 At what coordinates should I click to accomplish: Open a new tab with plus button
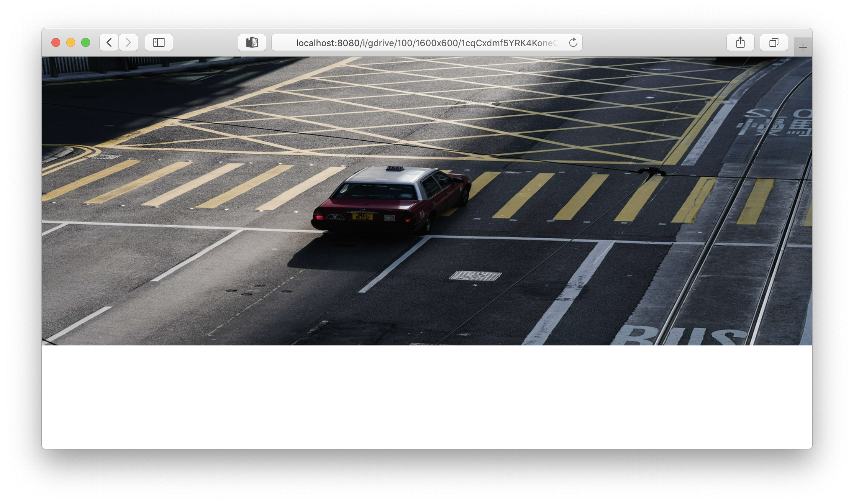pos(803,47)
